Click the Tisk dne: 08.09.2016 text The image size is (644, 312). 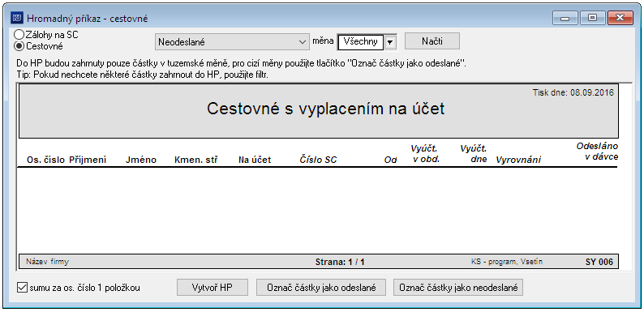tap(573, 92)
